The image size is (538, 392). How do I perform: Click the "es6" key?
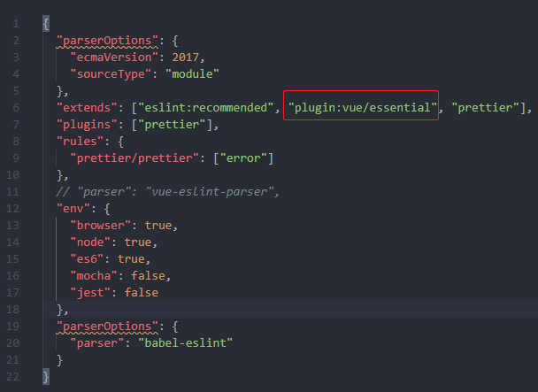(x=87, y=259)
